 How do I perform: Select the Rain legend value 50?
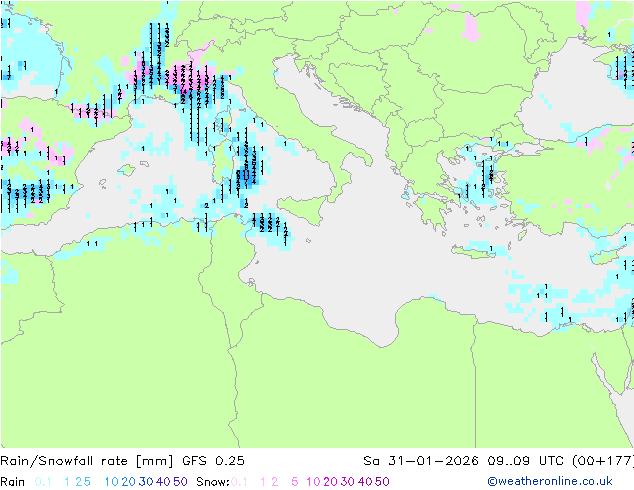pyautogui.click(x=180, y=482)
